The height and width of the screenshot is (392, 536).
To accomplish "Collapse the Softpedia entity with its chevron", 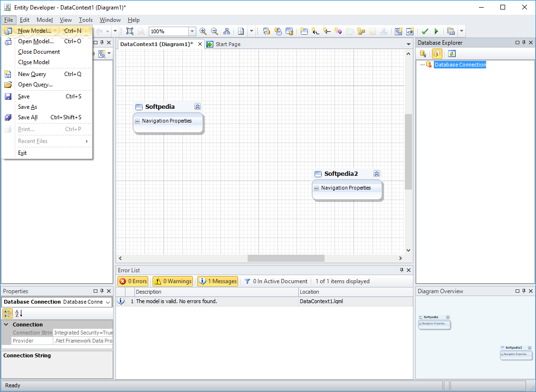I will tap(197, 106).
